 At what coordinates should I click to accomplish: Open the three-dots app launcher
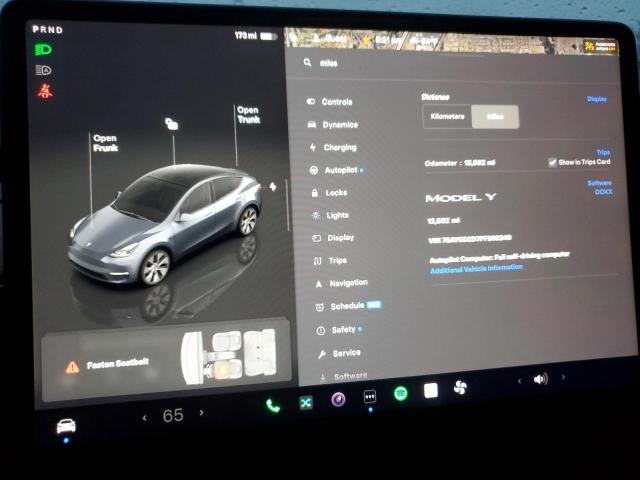coord(370,396)
